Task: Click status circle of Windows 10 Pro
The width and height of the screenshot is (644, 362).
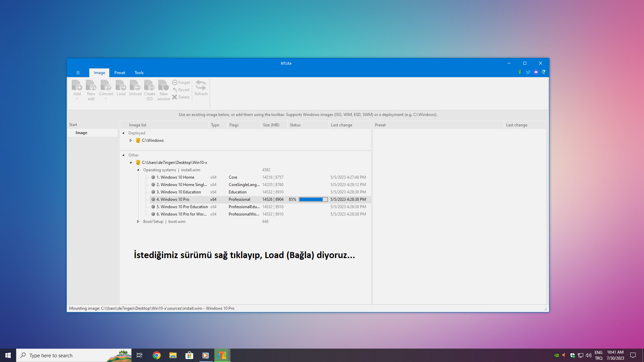Action: [x=153, y=199]
